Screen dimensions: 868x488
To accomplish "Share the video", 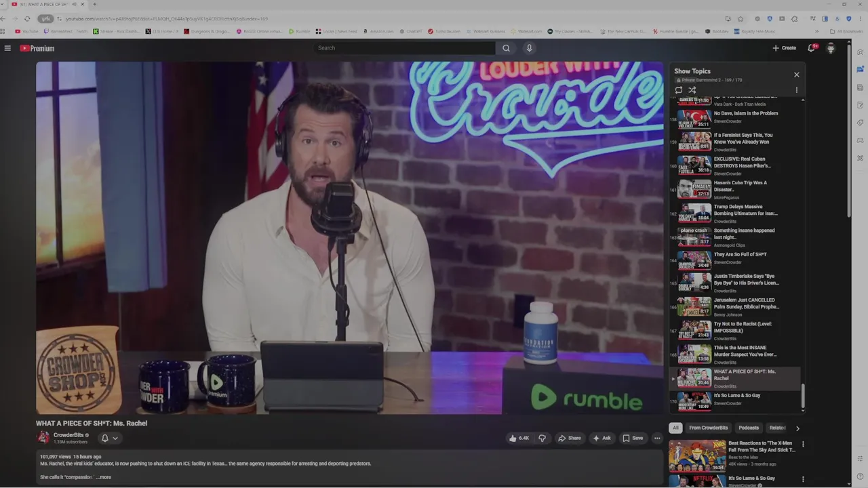I will (570, 438).
